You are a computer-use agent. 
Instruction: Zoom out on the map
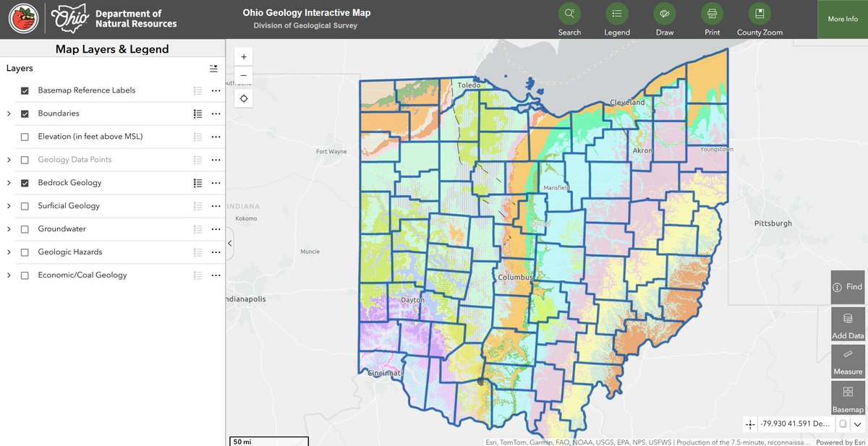[x=244, y=75]
